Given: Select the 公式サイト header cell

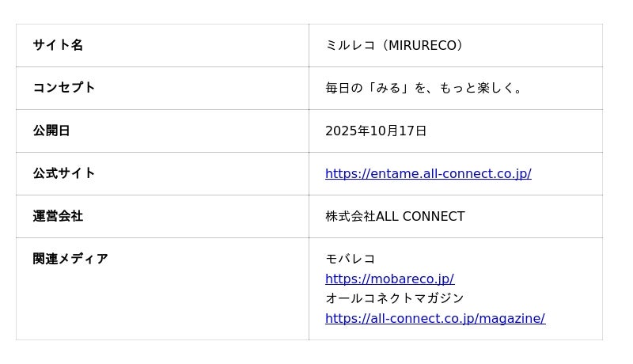Looking at the screenshot, I should click(64, 173).
